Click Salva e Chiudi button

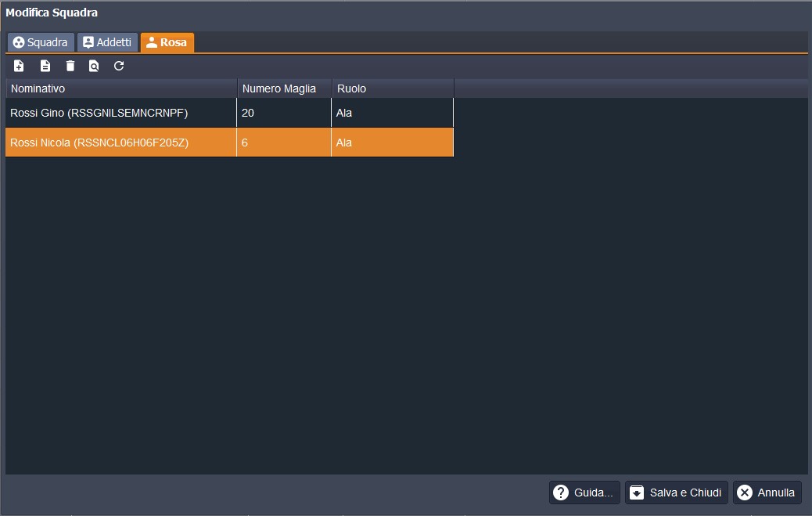[676, 493]
